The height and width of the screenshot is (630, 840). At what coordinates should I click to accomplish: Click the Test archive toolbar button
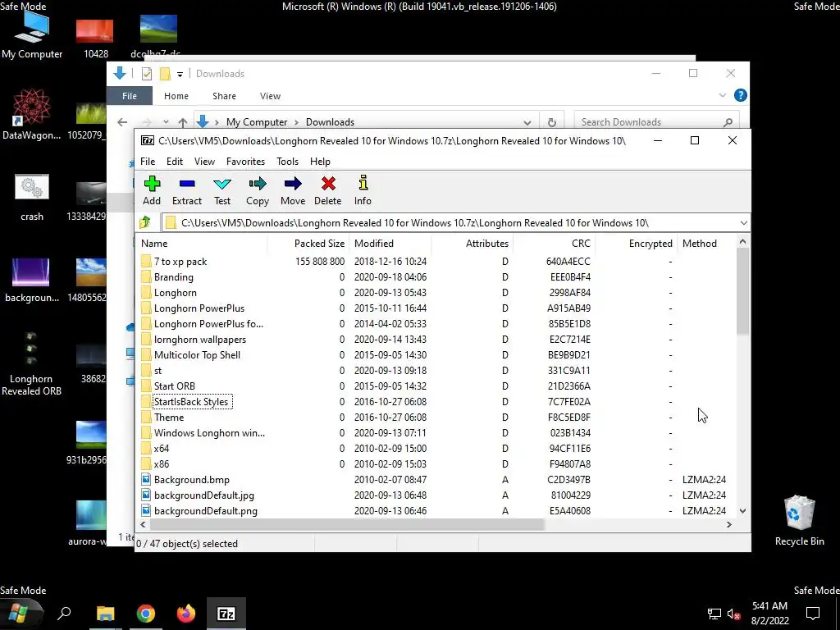[222, 190]
